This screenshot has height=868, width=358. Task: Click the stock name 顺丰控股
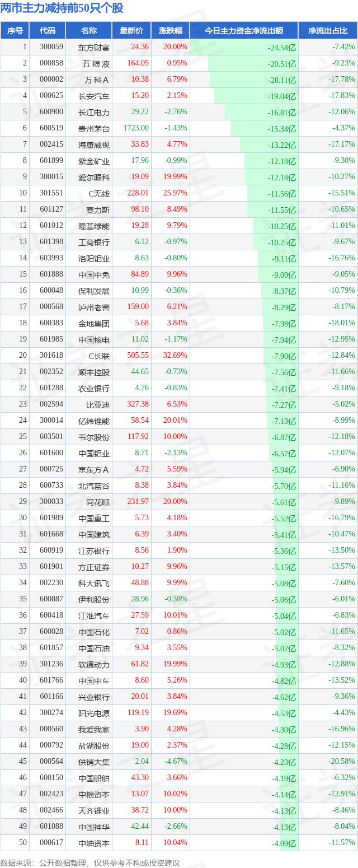click(94, 372)
